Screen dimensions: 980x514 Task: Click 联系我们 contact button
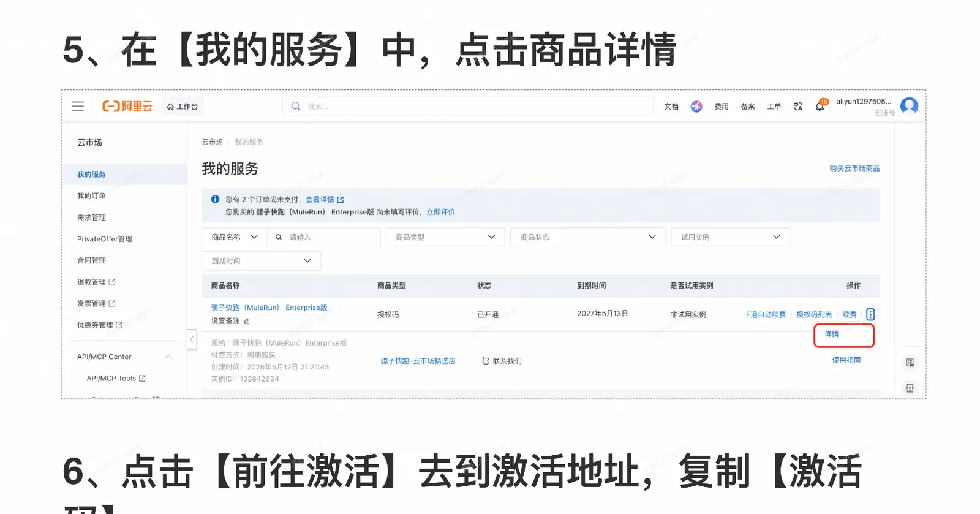(x=502, y=361)
